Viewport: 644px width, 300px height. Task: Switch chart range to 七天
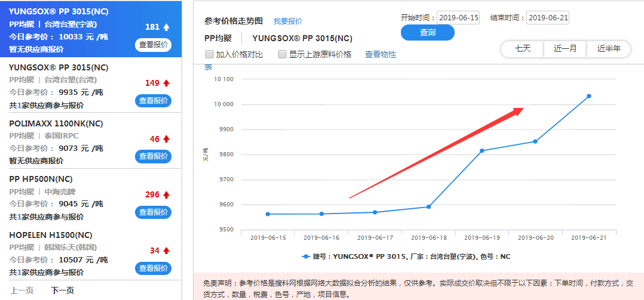point(523,49)
